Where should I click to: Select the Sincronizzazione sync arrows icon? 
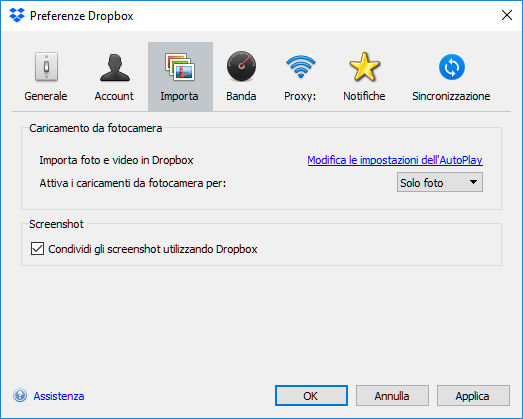click(452, 67)
